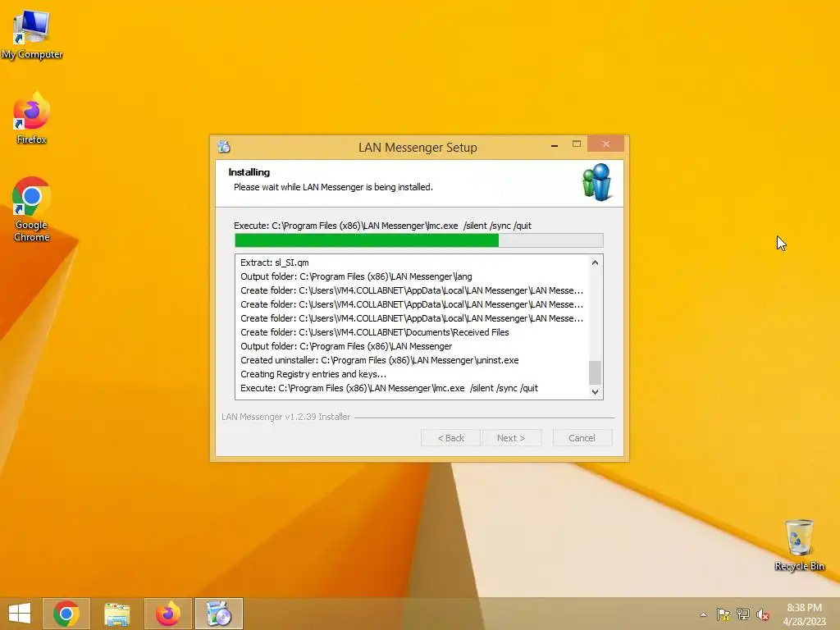Close the LAN Messenger Setup window
840x630 pixels.
[x=606, y=144]
